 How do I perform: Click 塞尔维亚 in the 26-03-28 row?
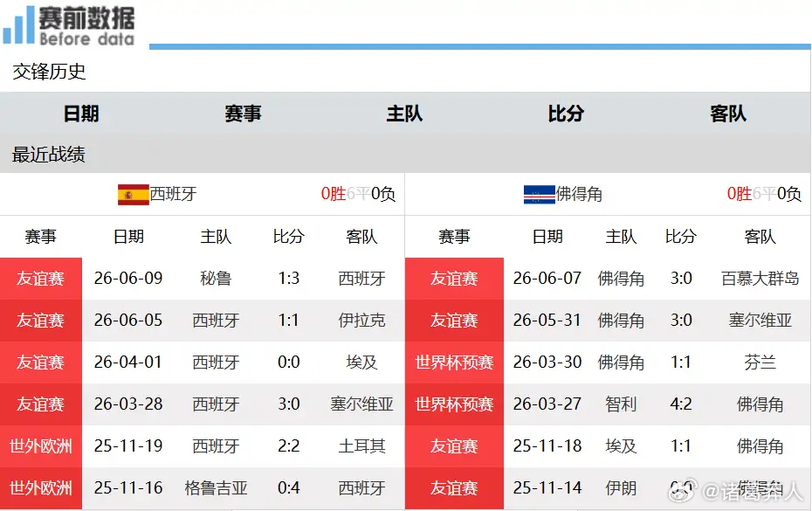tap(362, 404)
